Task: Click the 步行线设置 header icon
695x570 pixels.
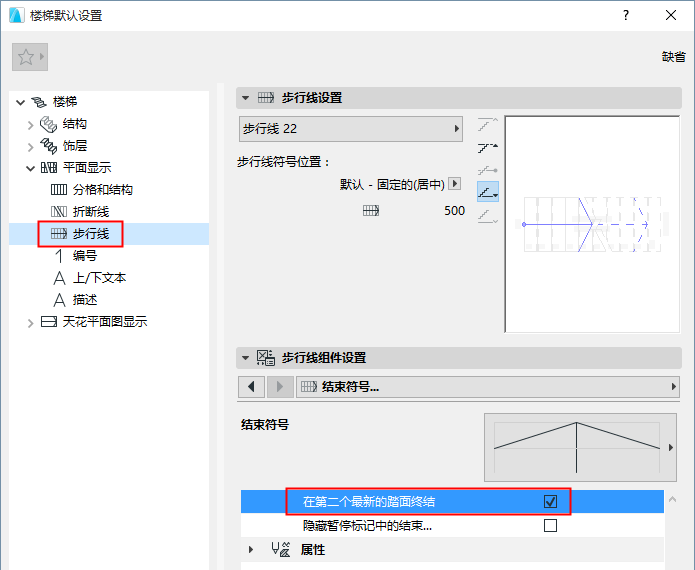Action: coord(266,98)
